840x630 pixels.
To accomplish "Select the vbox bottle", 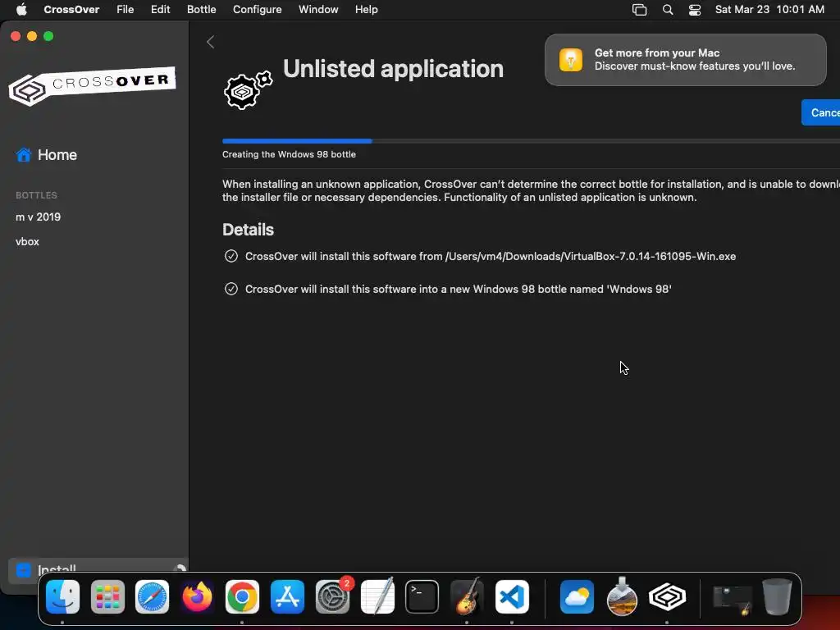I will pyautogui.click(x=27, y=242).
